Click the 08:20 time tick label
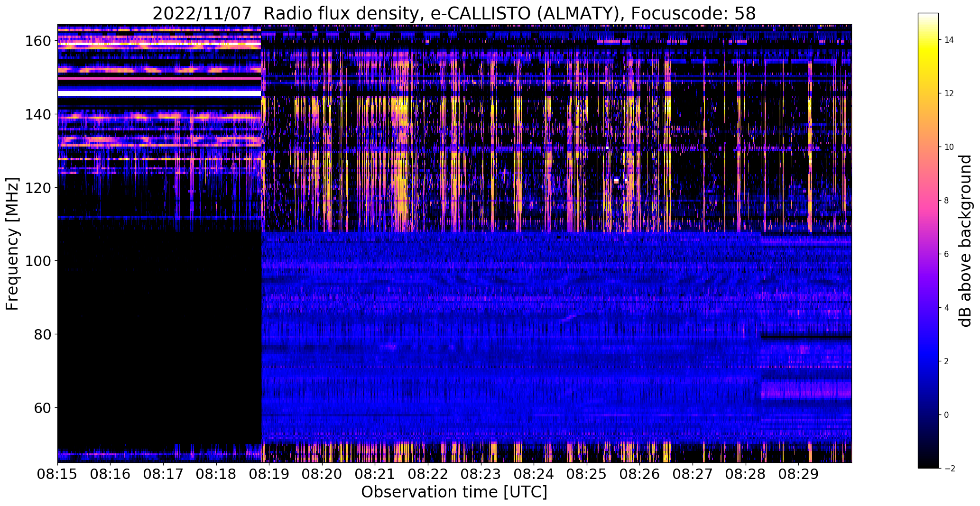Screen dimensions: 980x506 (322, 474)
